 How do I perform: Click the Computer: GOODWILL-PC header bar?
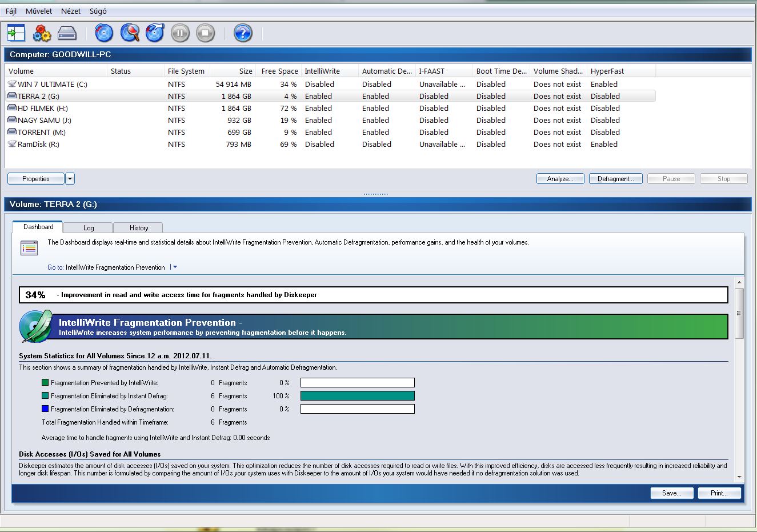pyautogui.click(x=378, y=54)
